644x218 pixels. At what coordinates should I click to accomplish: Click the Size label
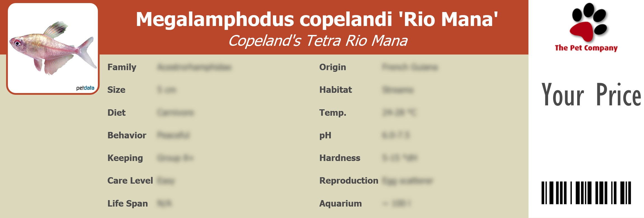pyautogui.click(x=116, y=90)
